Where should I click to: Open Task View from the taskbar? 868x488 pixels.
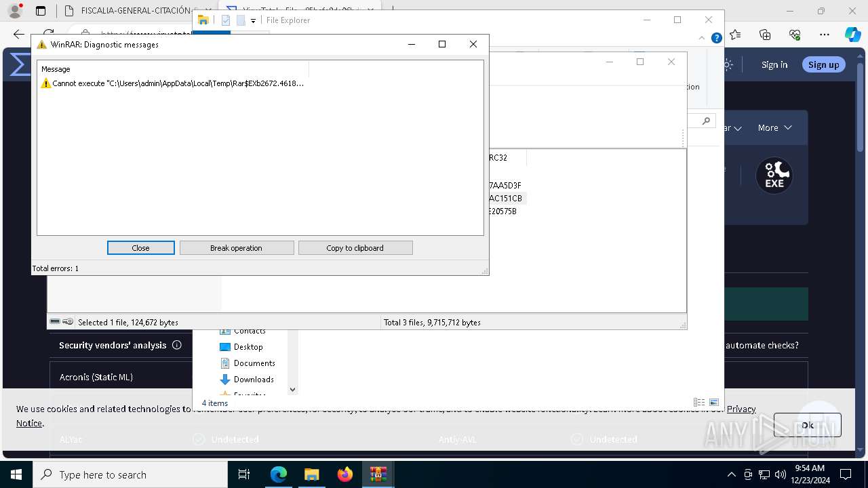tap(244, 474)
